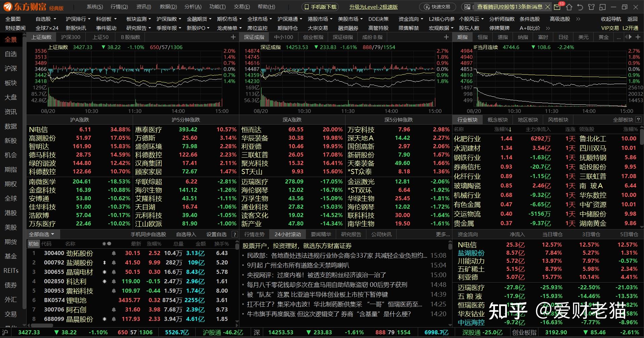Open the 广州全市所有道路全天禁鸣喇叭 headline

298,265
